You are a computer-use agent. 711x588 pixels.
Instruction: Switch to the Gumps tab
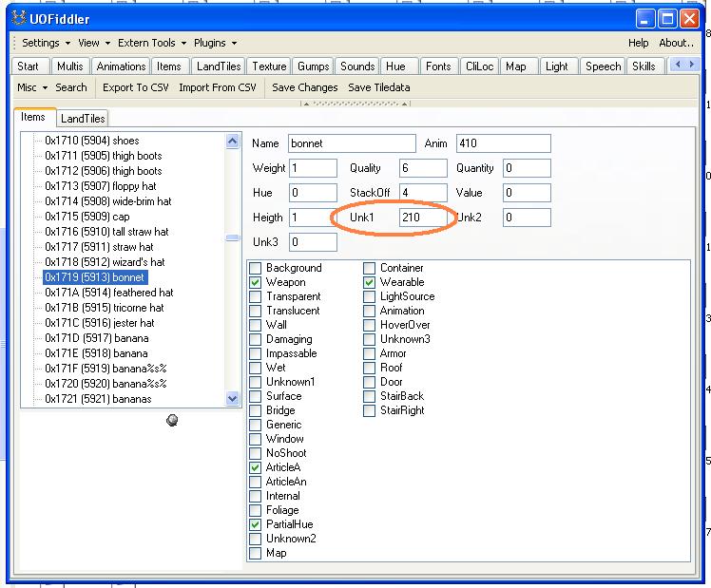click(x=314, y=66)
